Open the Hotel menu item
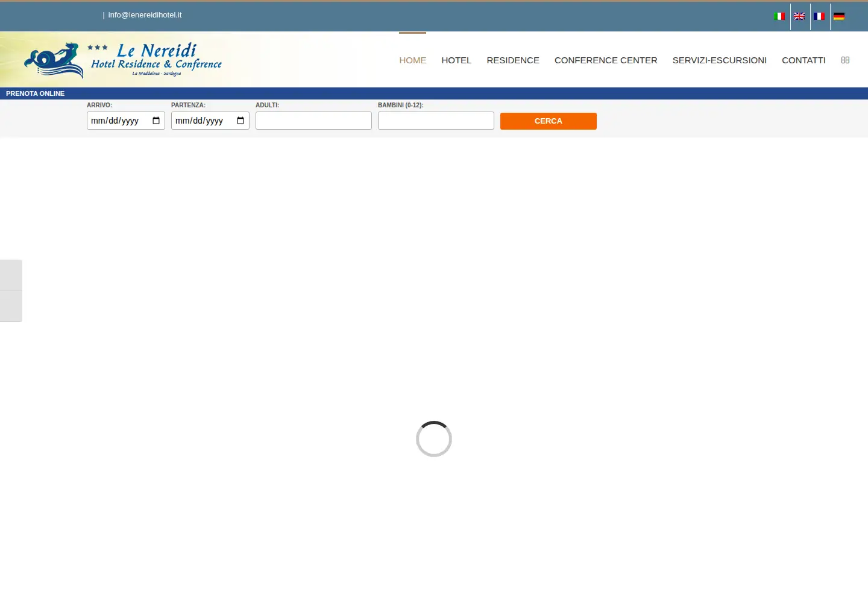This screenshot has width=868, height=603. (x=456, y=60)
